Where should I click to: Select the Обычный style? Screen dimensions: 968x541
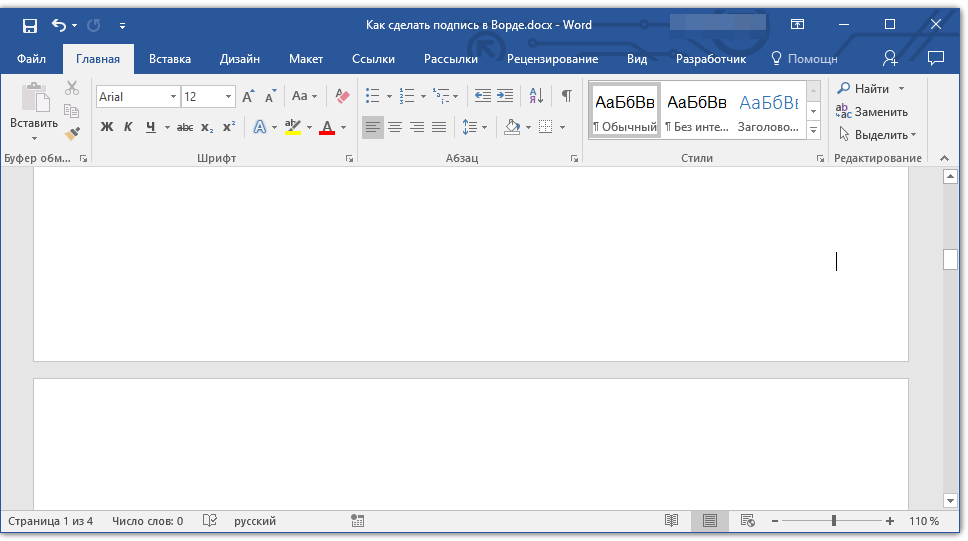[x=625, y=111]
